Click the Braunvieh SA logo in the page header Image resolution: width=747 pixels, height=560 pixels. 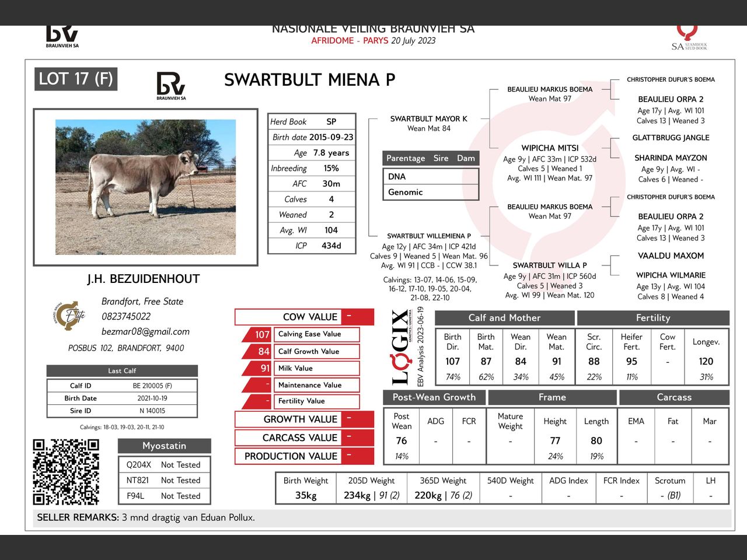pos(62,37)
